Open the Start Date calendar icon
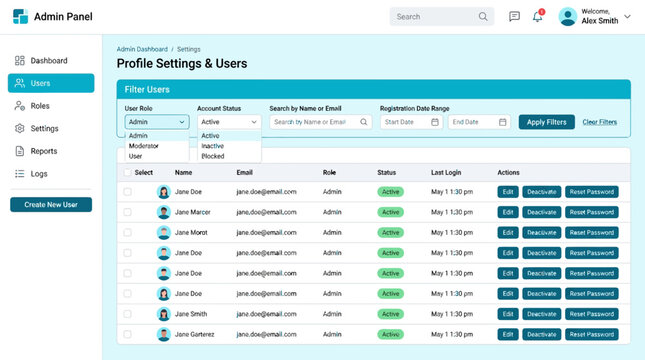 click(435, 122)
